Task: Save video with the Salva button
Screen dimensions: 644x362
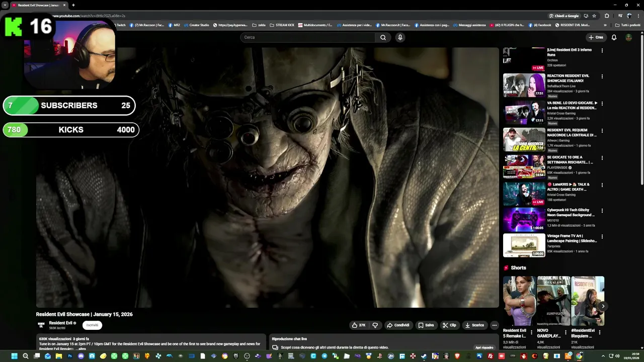Action: pyautogui.click(x=426, y=325)
